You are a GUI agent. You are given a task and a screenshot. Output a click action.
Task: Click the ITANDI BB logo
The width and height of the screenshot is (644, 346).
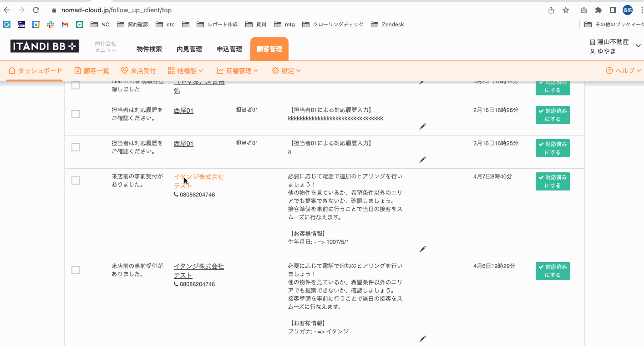coord(45,46)
